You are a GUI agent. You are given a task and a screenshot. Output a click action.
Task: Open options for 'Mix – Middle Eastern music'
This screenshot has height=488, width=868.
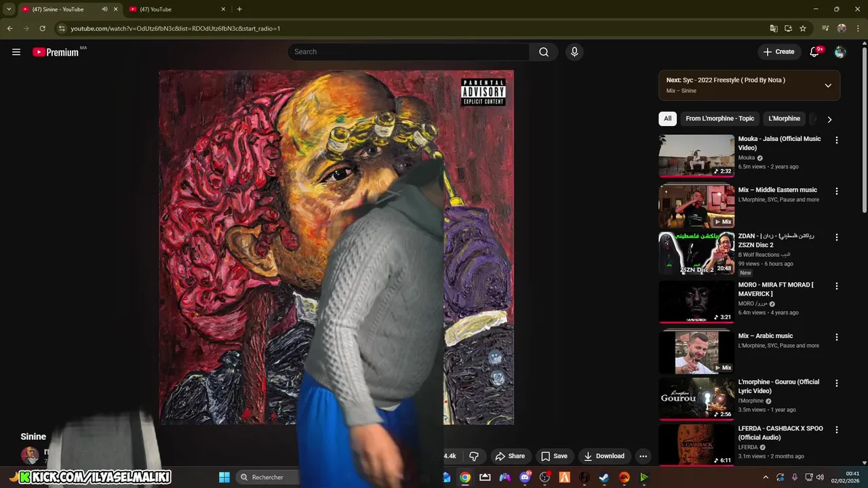click(x=836, y=191)
